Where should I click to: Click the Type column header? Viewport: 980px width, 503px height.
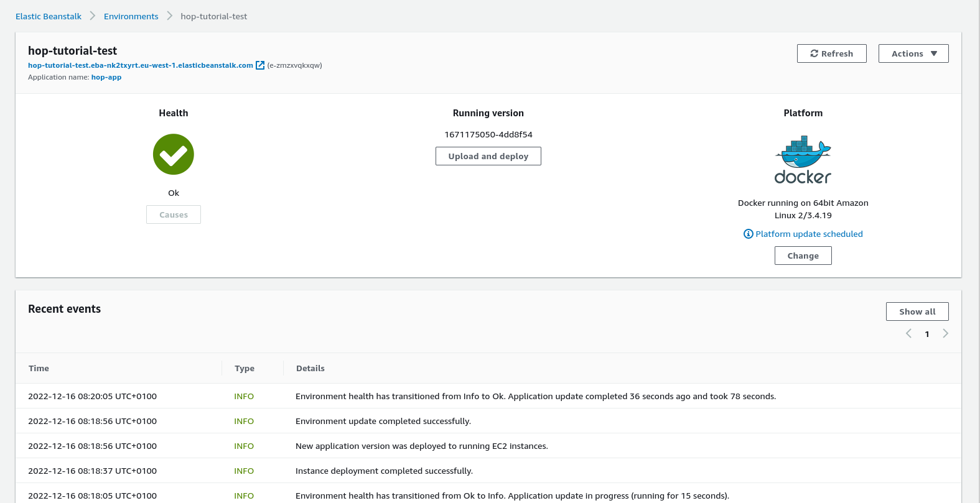(245, 368)
